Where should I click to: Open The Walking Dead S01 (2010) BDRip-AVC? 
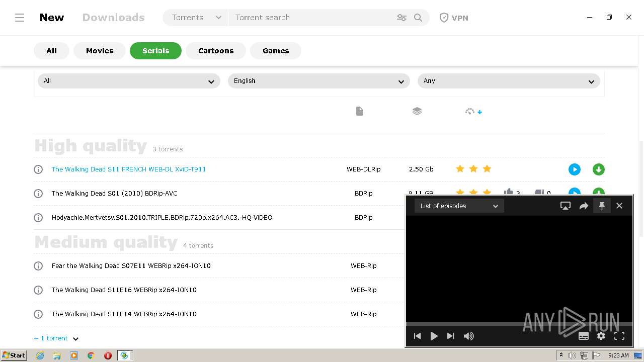[115, 194]
